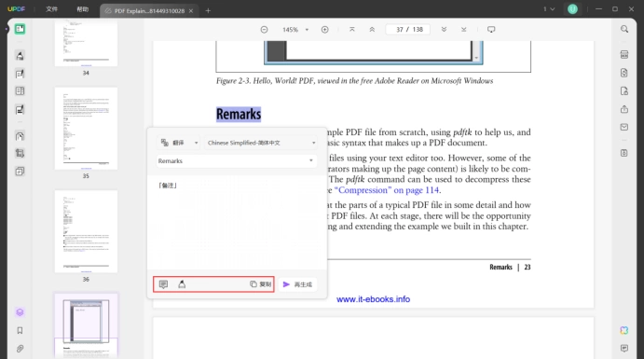
Task: Click the zoom in plus icon
Action: coord(325,30)
